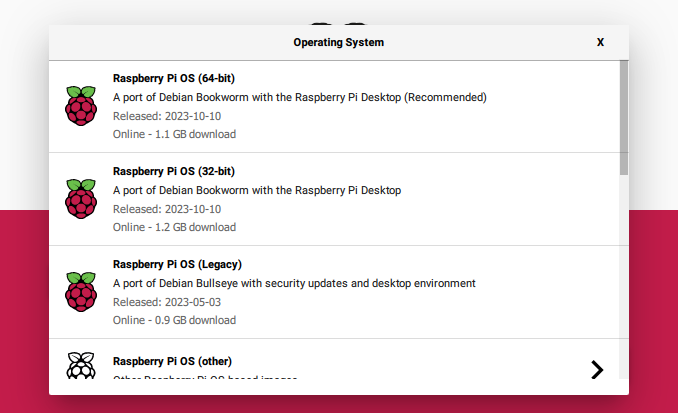The height and width of the screenshot is (413, 678).
Task: Select the Raspberry Pi OS (32-bit) title
Action: (x=174, y=171)
